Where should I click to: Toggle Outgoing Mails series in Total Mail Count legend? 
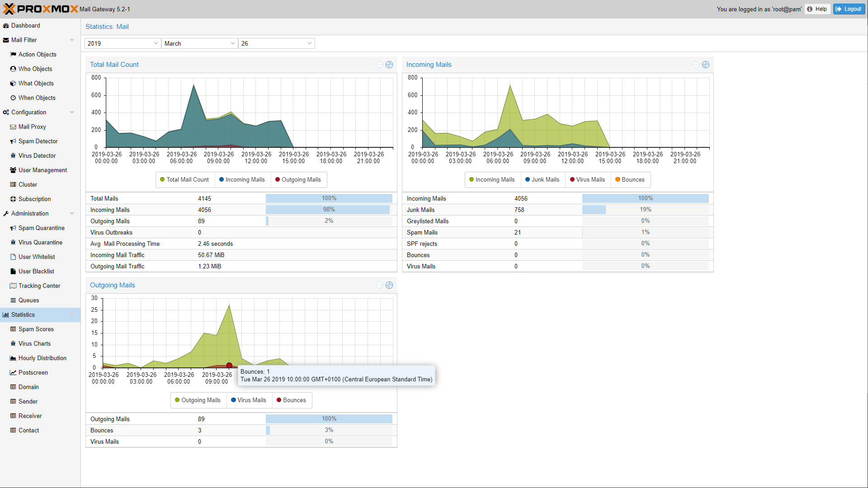[298, 180]
